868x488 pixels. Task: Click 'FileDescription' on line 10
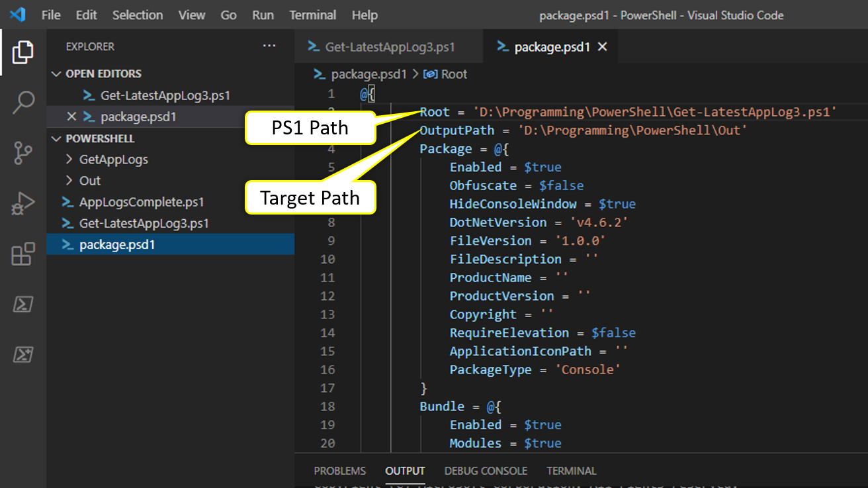pyautogui.click(x=505, y=260)
